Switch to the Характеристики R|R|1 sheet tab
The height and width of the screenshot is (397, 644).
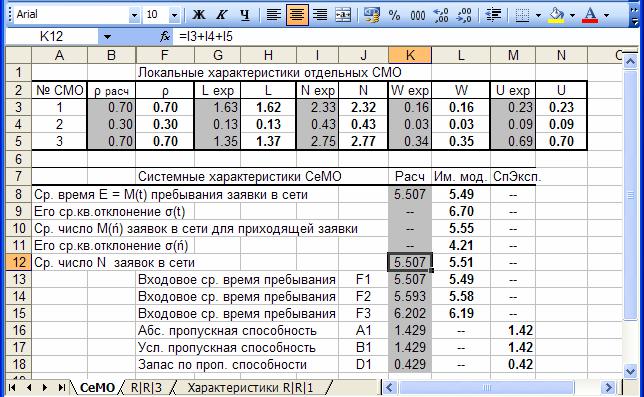tap(250, 388)
